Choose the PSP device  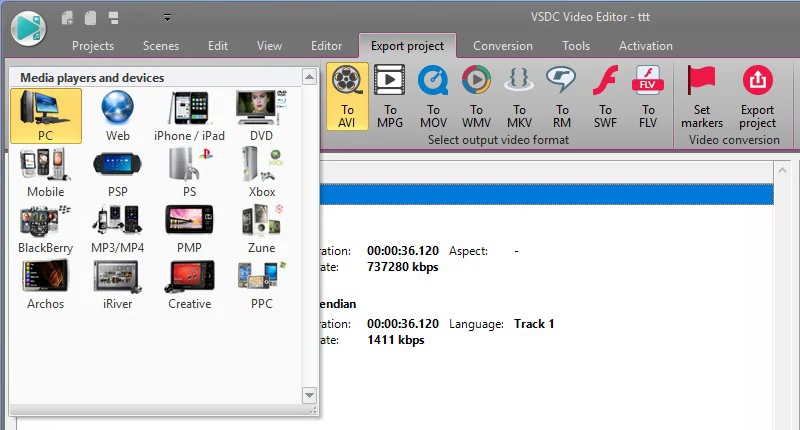point(117,172)
